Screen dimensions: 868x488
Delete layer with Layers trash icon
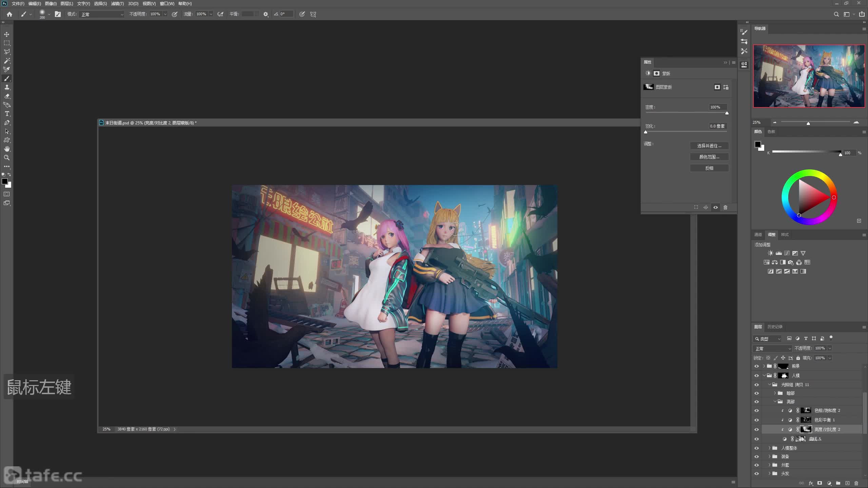coord(856,483)
